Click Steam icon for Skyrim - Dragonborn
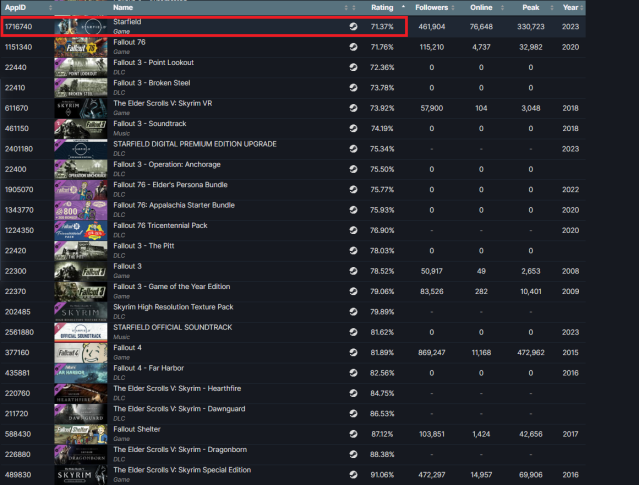Image resolution: width=639 pixels, height=485 pixels. [353, 454]
